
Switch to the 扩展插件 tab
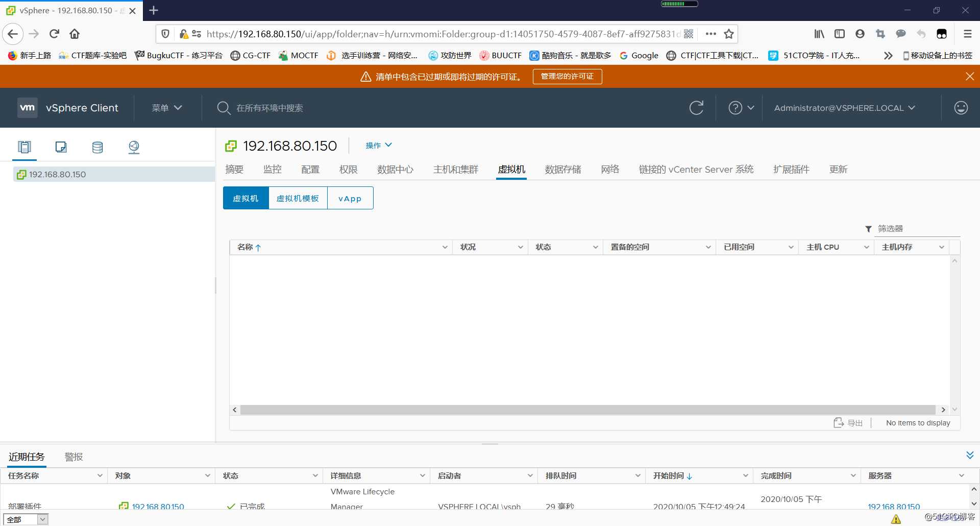(791, 170)
